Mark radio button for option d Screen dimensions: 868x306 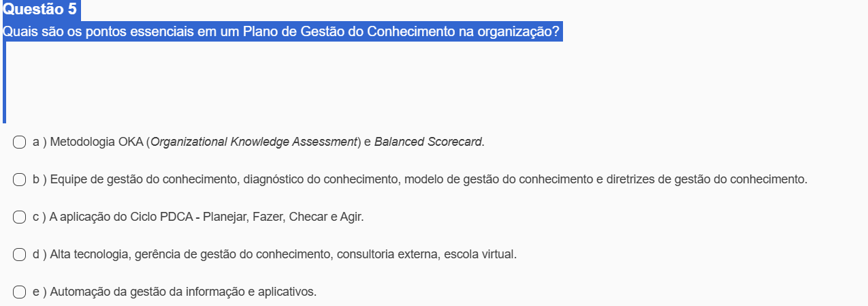[20, 255]
